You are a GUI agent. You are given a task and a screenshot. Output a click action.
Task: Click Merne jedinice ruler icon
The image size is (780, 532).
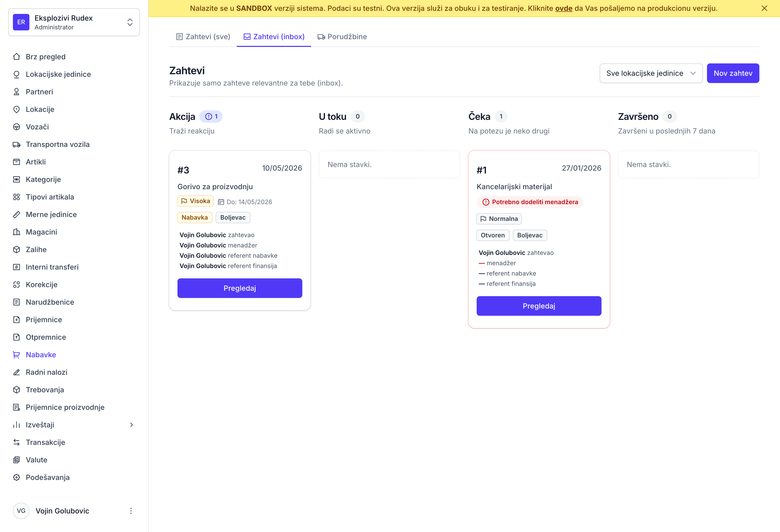coord(17,214)
